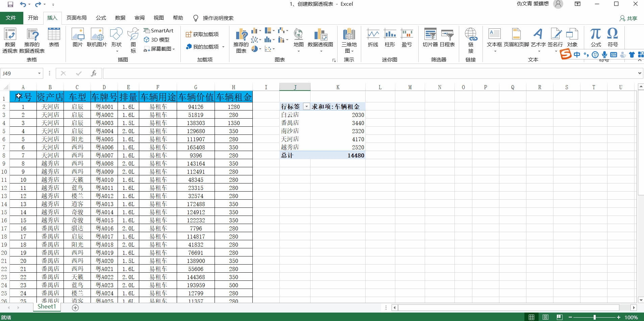Toggle Page Break Preview view
644x321 pixels.
pyautogui.click(x=560, y=317)
